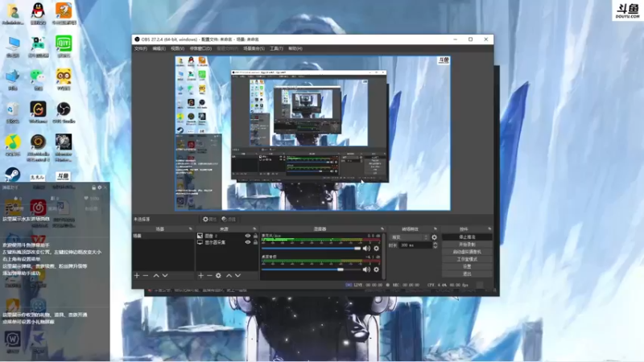644x362 pixels.
Task: Click the source Properties (属性) button
Action: click(x=209, y=219)
